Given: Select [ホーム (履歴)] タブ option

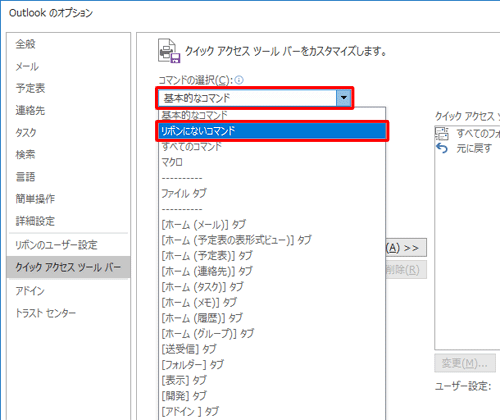Looking at the screenshot, I should click(x=272, y=318).
